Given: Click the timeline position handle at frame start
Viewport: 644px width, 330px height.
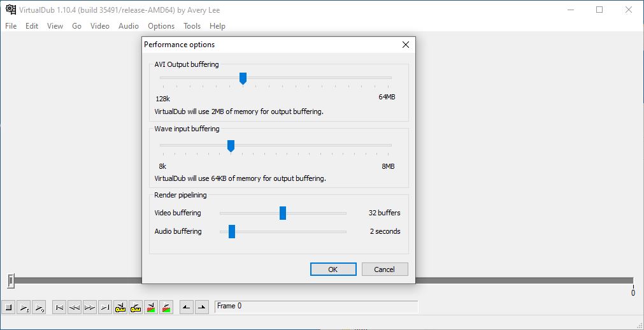Looking at the screenshot, I should (x=11, y=281).
